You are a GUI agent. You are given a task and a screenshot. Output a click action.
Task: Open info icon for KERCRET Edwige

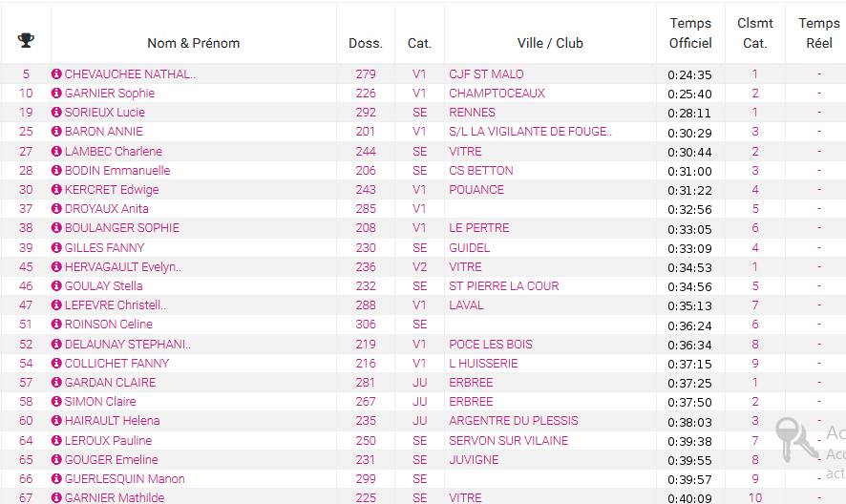tap(56, 189)
